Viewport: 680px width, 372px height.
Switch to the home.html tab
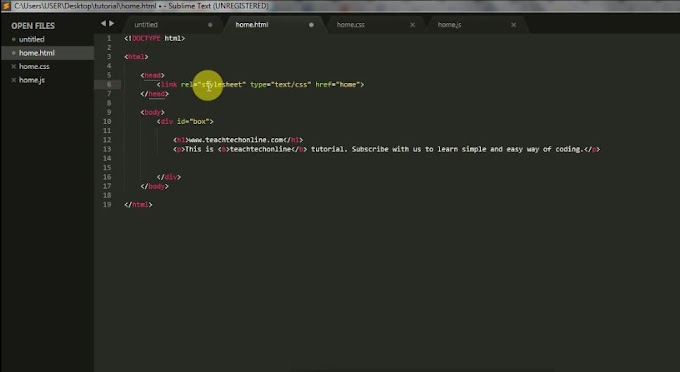(x=252, y=25)
